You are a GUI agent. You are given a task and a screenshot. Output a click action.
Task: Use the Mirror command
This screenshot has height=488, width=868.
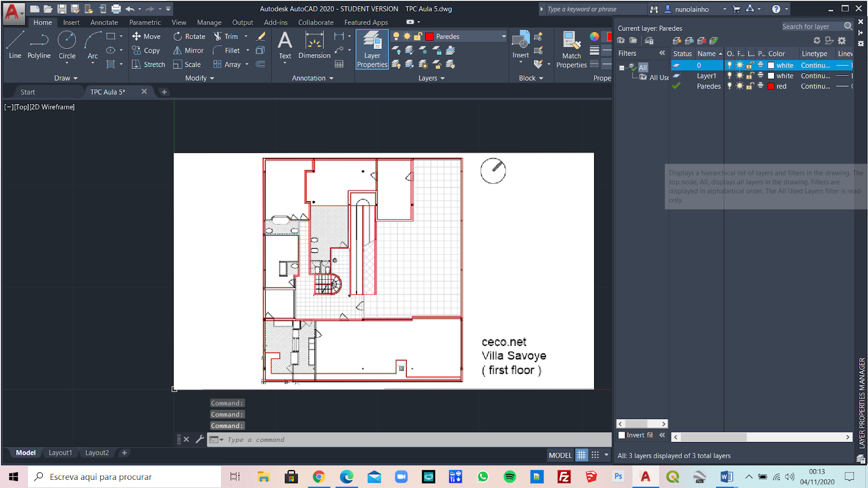[188, 50]
